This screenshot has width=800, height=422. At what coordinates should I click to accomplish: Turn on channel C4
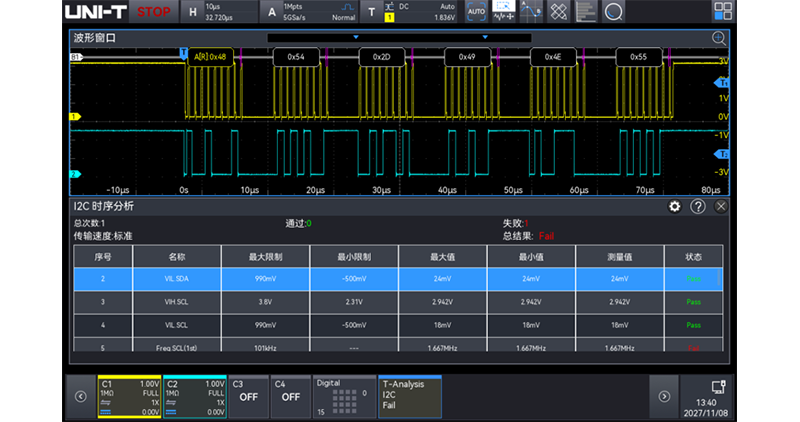291,397
